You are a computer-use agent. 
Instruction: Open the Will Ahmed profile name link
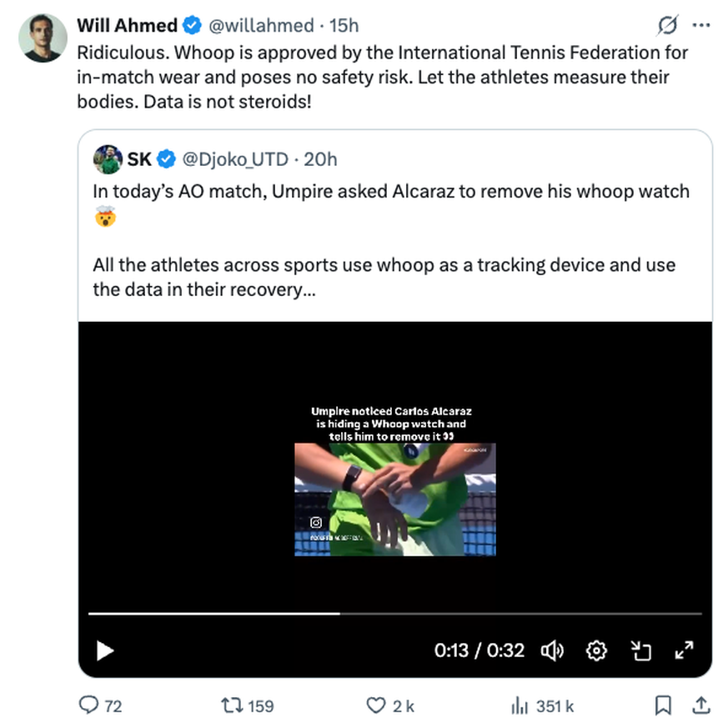point(127,26)
